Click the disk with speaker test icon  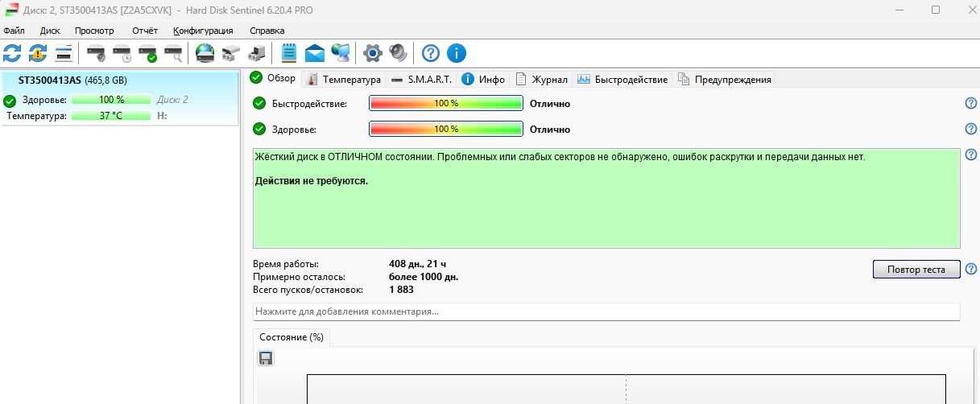click(x=96, y=53)
